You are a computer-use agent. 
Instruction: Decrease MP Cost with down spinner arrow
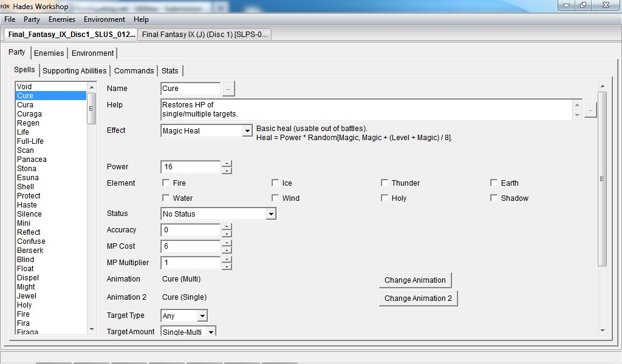pyautogui.click(x=227, y=250)
